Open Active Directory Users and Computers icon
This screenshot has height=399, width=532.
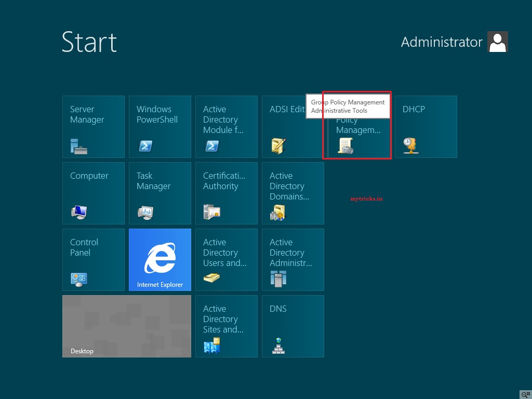pyautogui.click(x=212, y=278)
